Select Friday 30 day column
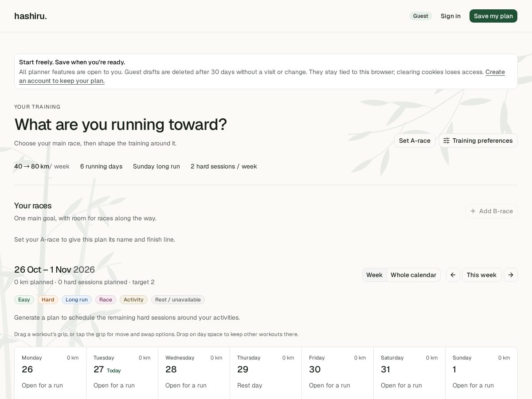The image size is (532, 399). point(337,373)
